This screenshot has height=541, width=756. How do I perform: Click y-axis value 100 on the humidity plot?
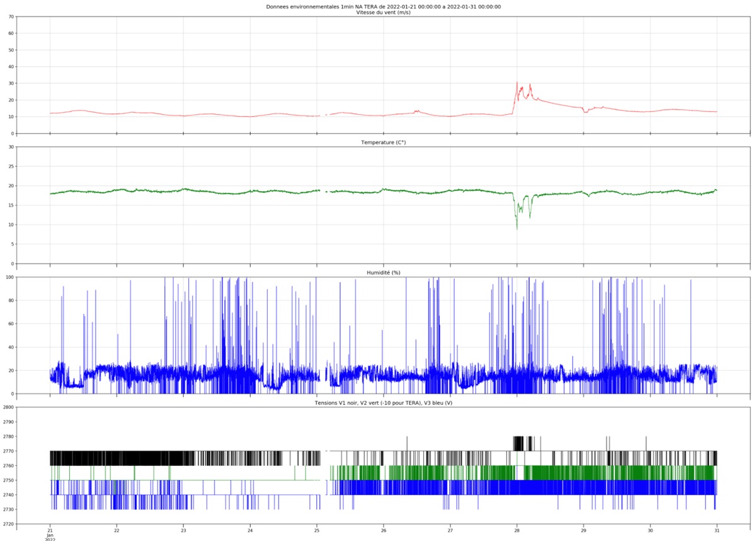[9, 277]
